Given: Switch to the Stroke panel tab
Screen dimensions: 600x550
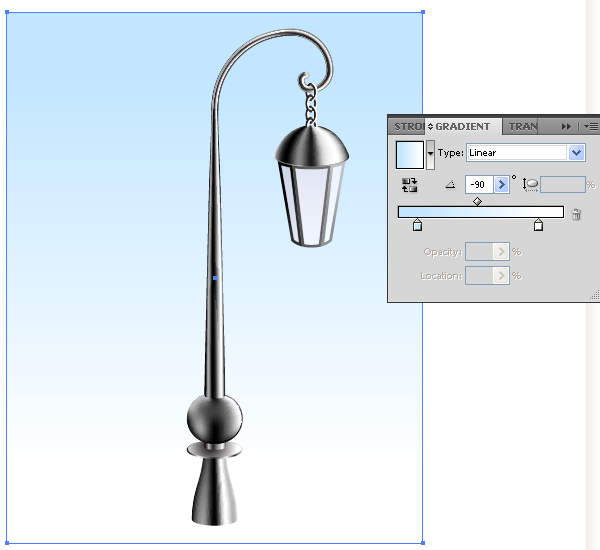Looking at the screenshot, I should click(408, 127).
